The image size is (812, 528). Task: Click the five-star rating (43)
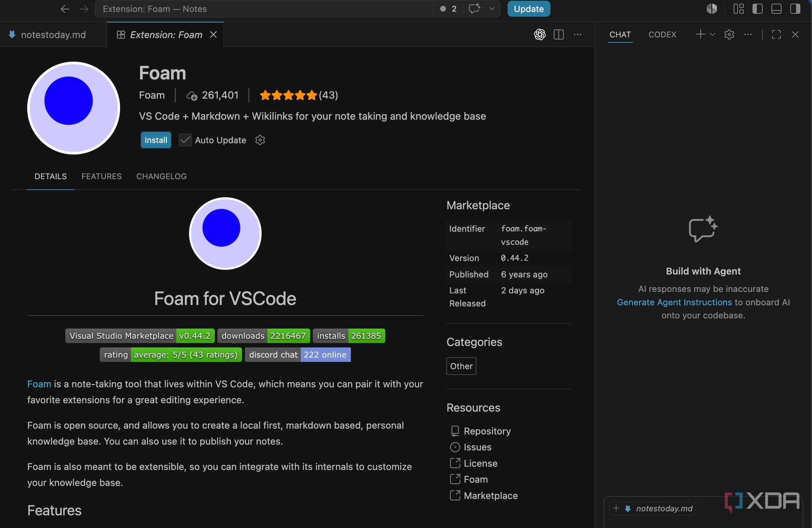pos(299,95)
